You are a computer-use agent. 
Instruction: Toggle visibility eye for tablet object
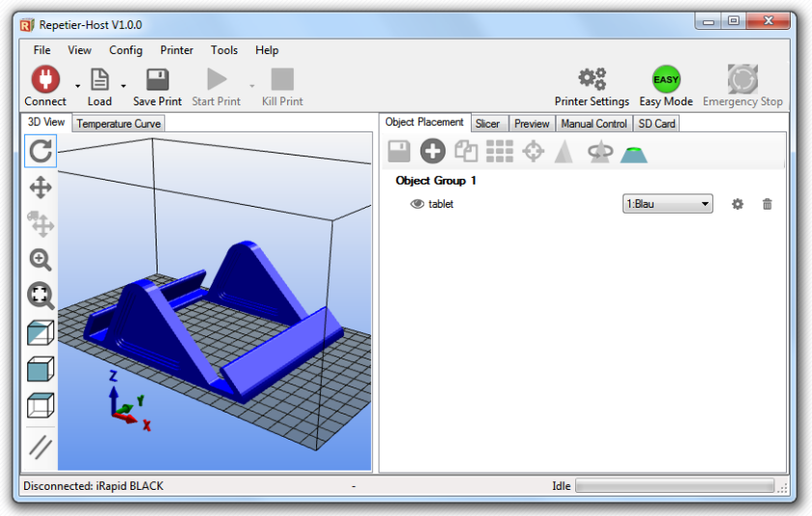click(x=417, y=204)
